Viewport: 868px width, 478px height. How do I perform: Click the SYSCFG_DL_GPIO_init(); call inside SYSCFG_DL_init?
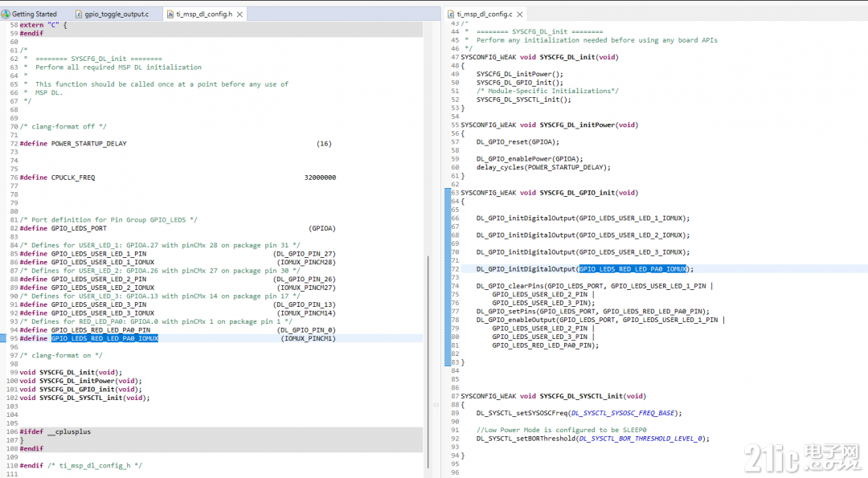pyautogui.click(x=520, y=83)
